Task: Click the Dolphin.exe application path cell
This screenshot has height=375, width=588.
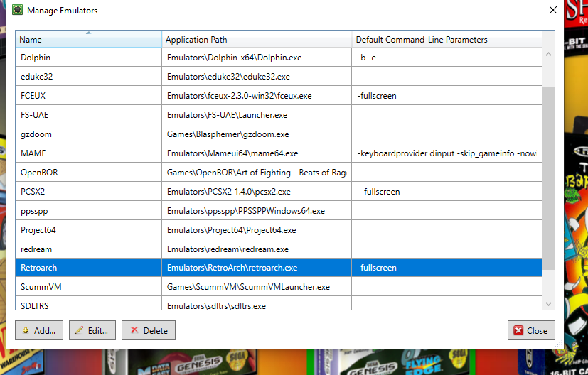Action: tap(257, 58)
